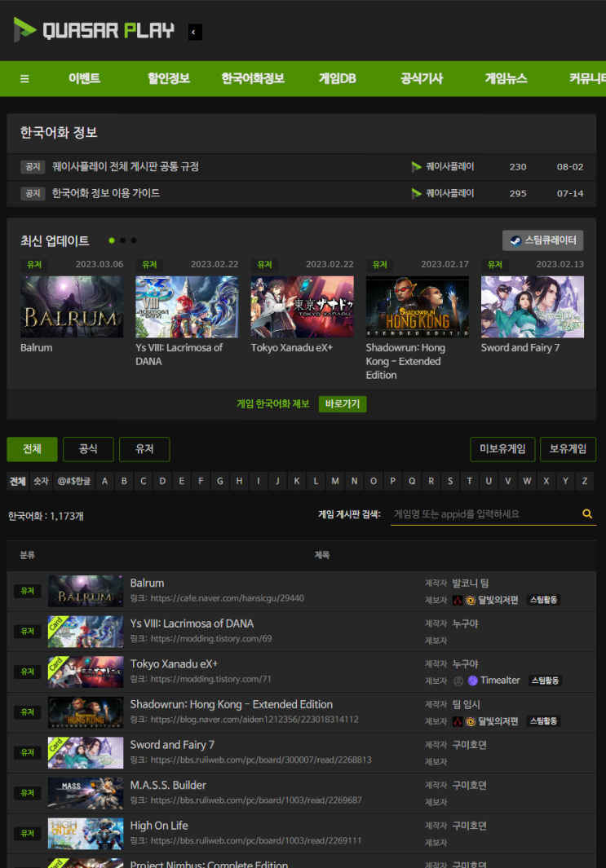Open Ys VIII carousel thumbnail

tap(187, 306)
